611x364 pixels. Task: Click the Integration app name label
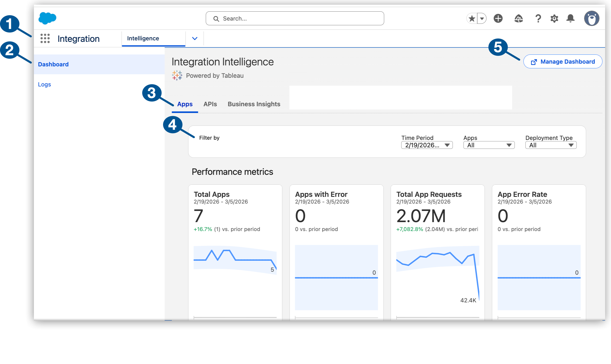[79, 39]
